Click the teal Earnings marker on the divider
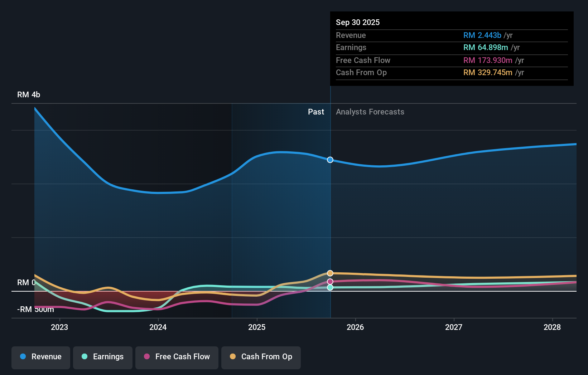The height and width of the screenshot is (375, 588). pyautogui.click(x=330, y=288)
